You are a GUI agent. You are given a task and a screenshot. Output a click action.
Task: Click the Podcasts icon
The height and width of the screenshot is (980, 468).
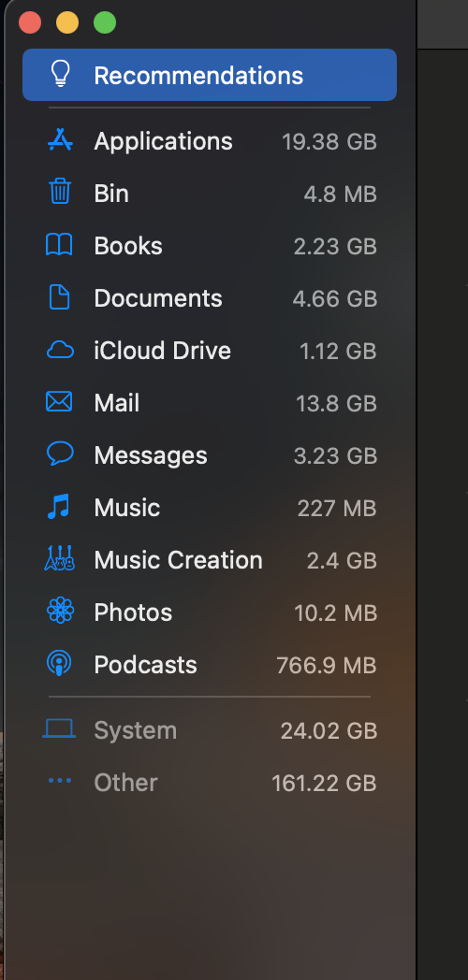(x=60, y=664)
